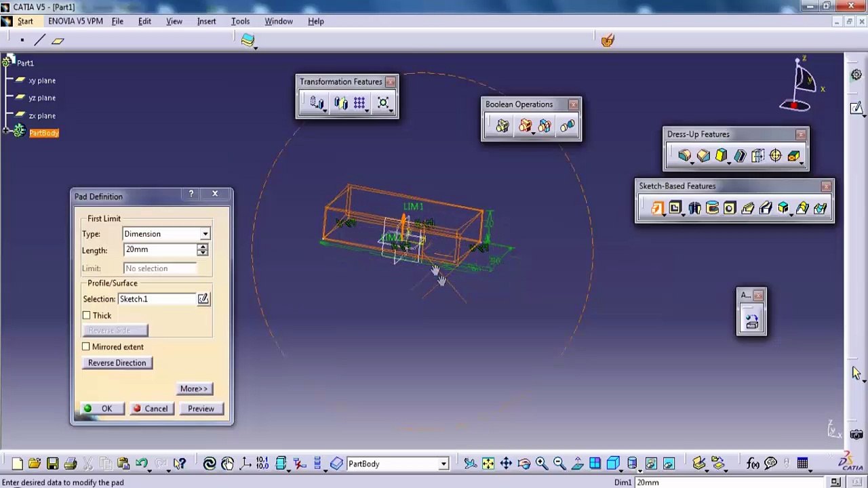Activate the Rotate view tool

point(524,464)
